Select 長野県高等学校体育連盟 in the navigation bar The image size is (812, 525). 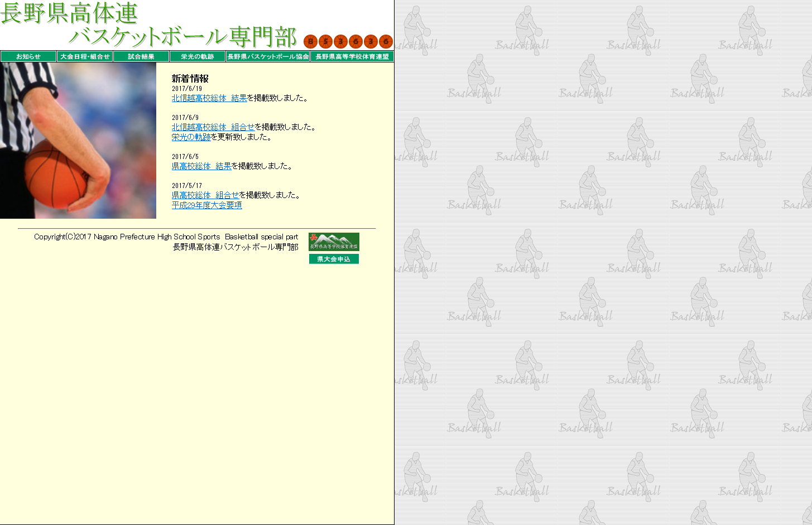pyautogui.click(x=352, y=56)
